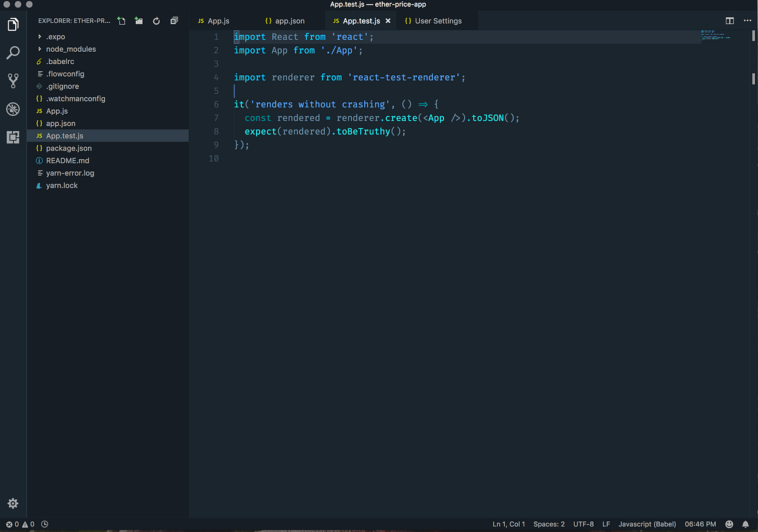This screenshot has height=532, width=758.
Task: Refresh the Explorer file list
Action: (x=156, y=20)
